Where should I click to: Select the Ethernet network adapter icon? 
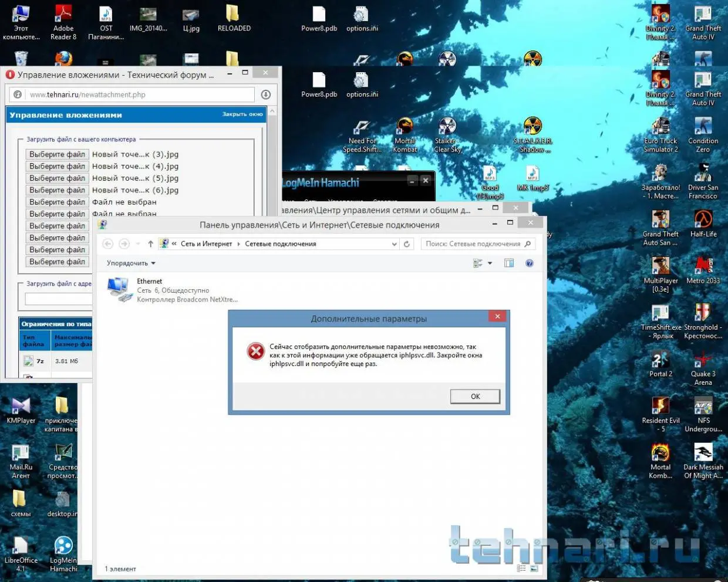120,290
